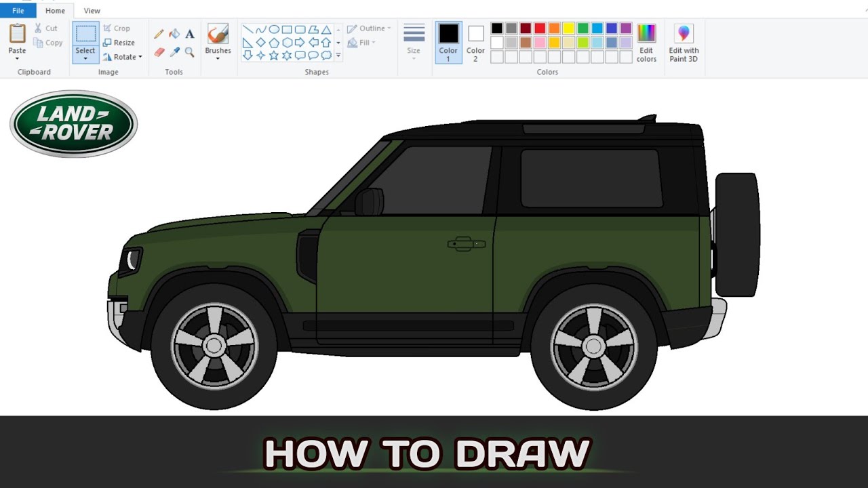Pick the green color swatch
The height and width of the screenshot is (488, 868).
(x=583, y=28)
